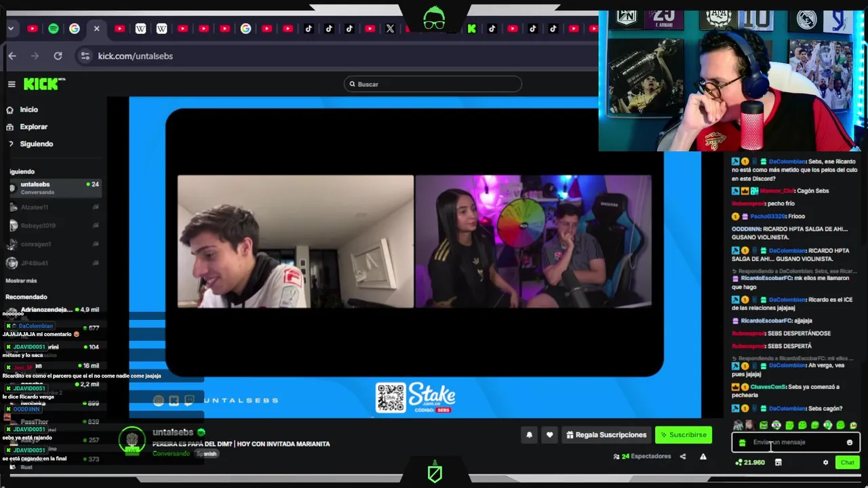Open Siguiendo in the sidebar
The image size is (868, 488).
[36, 144]
